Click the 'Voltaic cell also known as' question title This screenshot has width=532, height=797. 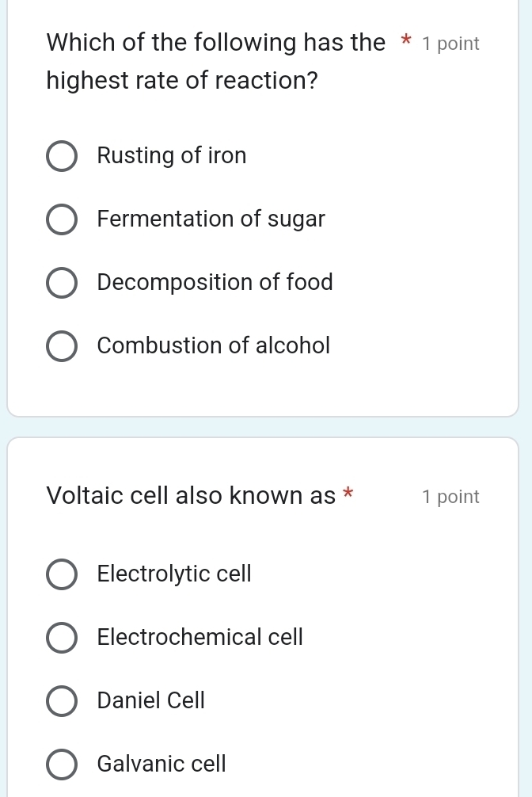[191, 496]
